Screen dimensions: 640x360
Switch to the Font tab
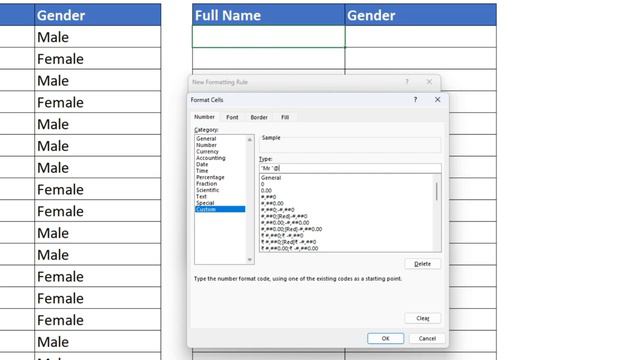click(232, 117)
